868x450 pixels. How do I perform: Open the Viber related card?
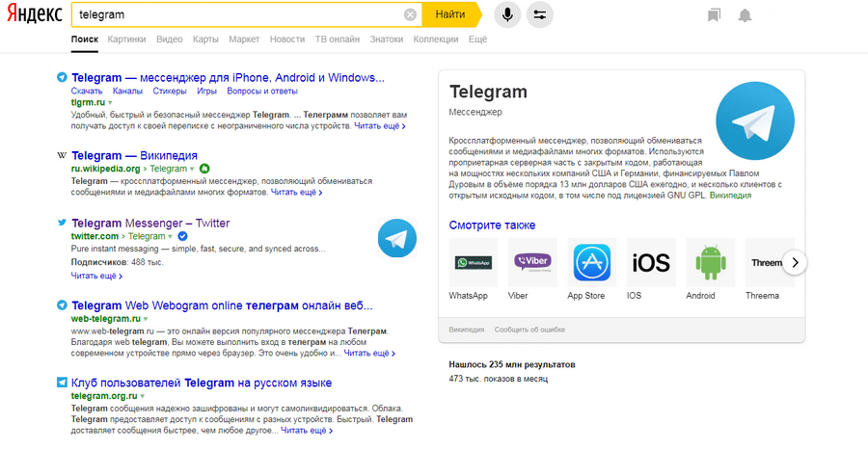pos(532,269)
